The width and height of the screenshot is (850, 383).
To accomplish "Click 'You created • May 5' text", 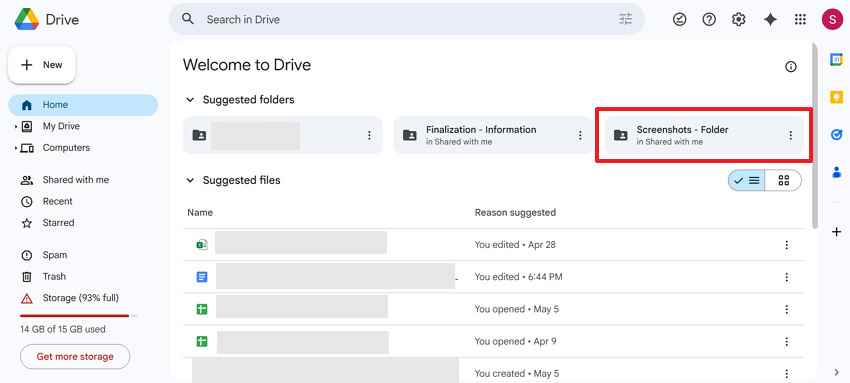I will pyautogui.click(x=517, y=374).
